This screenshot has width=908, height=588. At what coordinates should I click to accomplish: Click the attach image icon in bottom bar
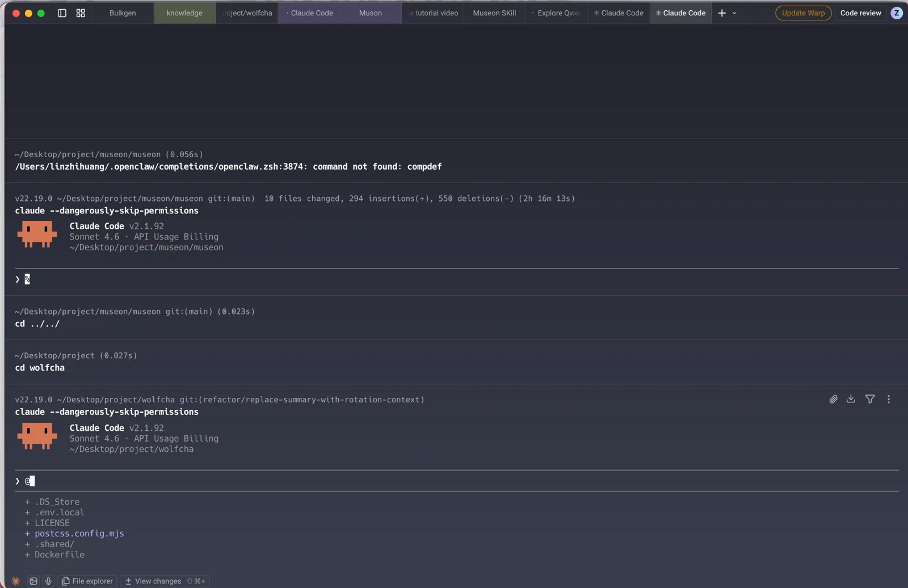pos(33,581)
